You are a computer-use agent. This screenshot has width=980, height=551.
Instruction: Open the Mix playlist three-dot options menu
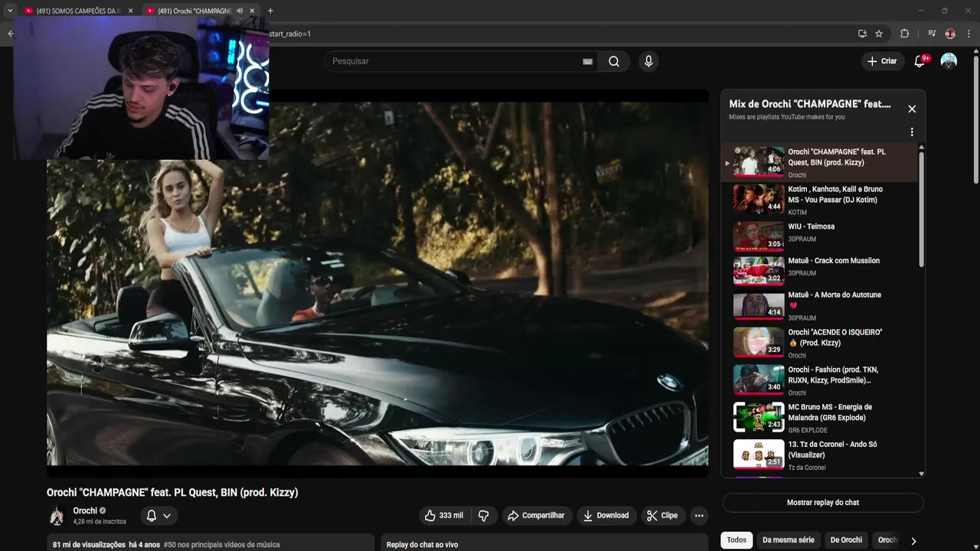(912, 132)
